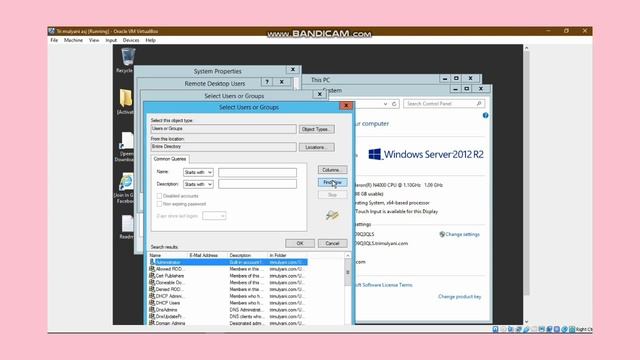Click the group icon beside DHCP Users
Screen dimensions: 640x360
click(x=152, y=303)
